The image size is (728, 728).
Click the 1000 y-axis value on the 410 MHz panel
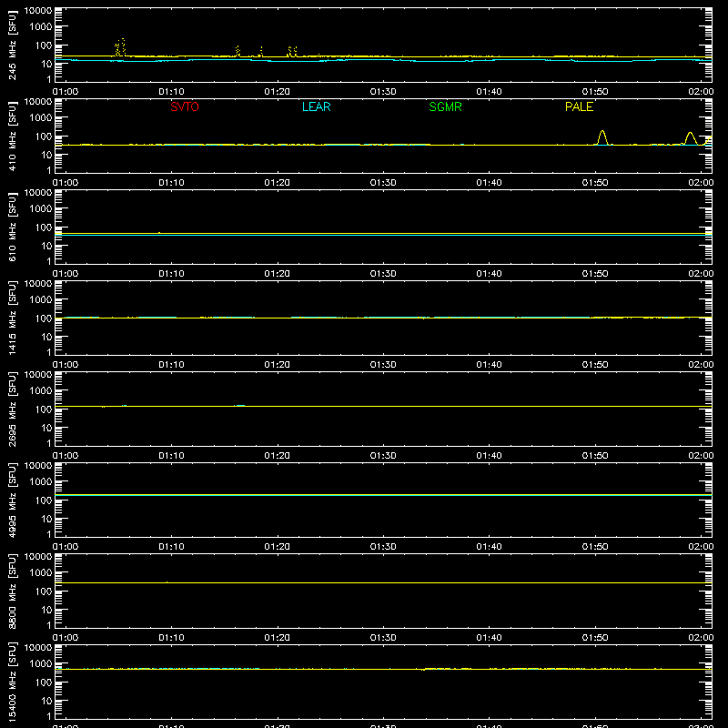[41, 118]
